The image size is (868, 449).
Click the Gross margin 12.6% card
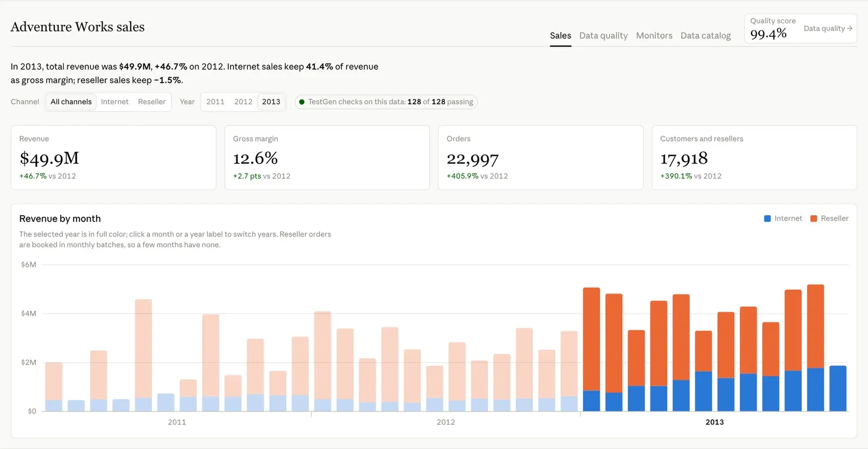click(327, 158)
